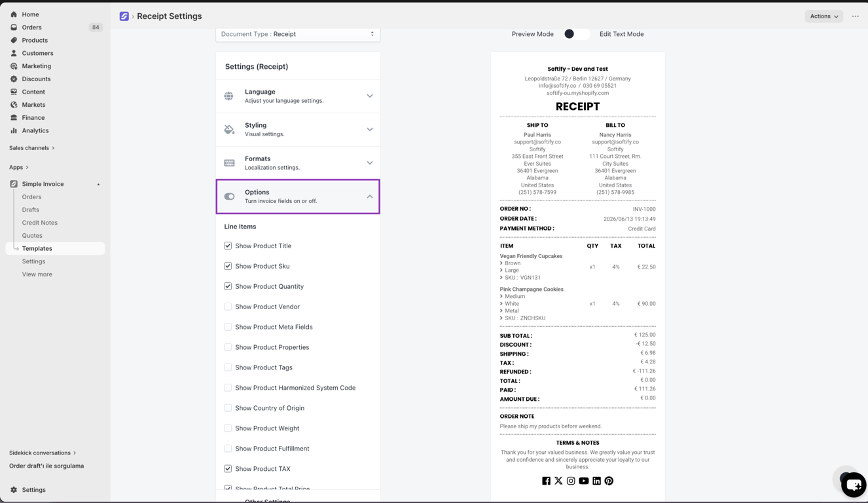The width and height of the screenshot is (868, 503).
Task: Click the YouTube icon in receipt preview
Action: [x=583, y=481]
